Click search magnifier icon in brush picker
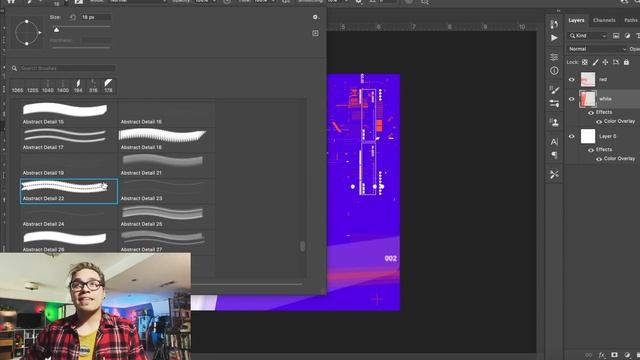This screenshot has height=360, width=640. tap(14, 68)
